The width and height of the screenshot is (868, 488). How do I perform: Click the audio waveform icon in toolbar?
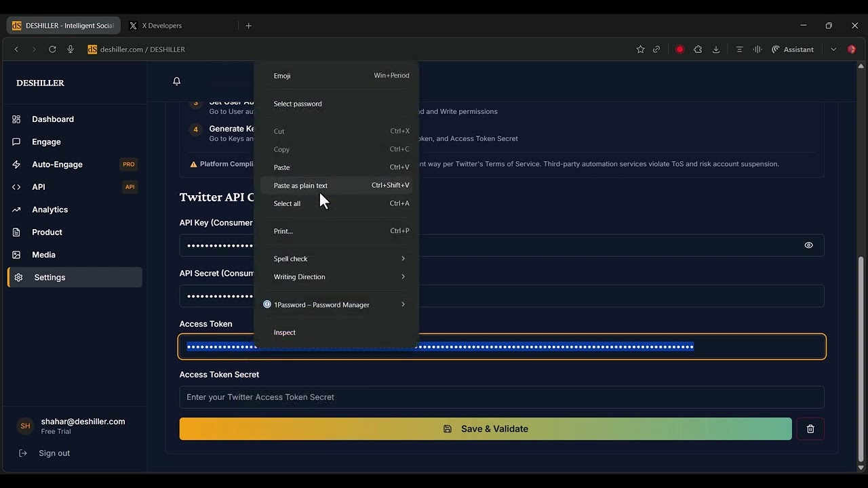[x=757, y=49]
